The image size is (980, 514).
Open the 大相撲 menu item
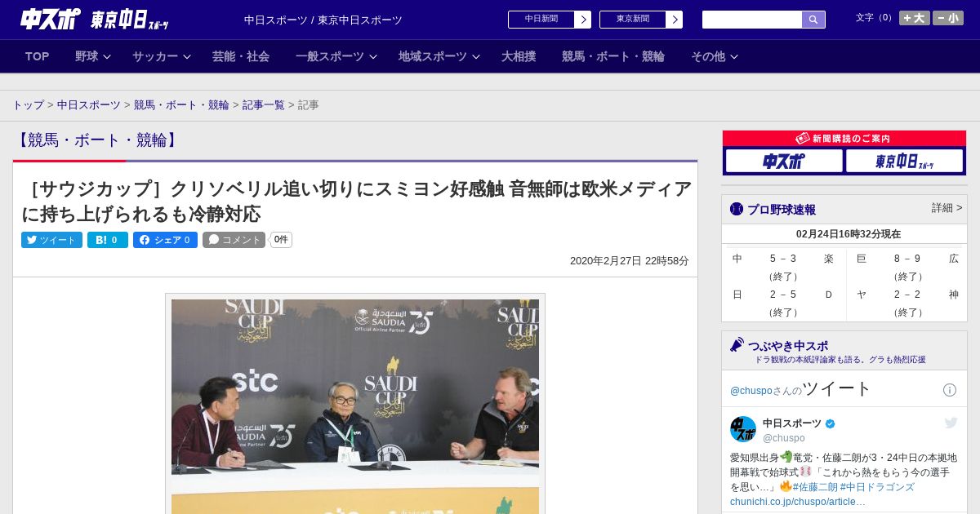(x=519, y=56)
